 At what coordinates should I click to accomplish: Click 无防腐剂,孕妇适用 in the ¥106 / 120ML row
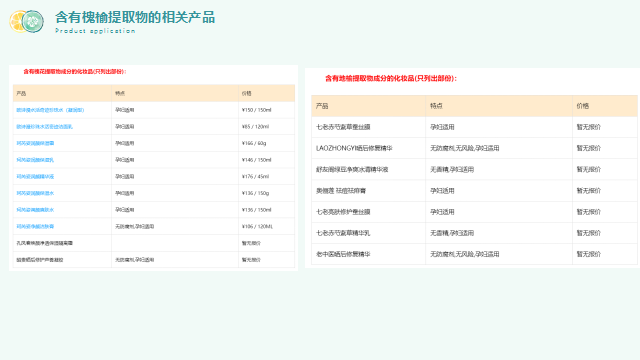point(135,227)
